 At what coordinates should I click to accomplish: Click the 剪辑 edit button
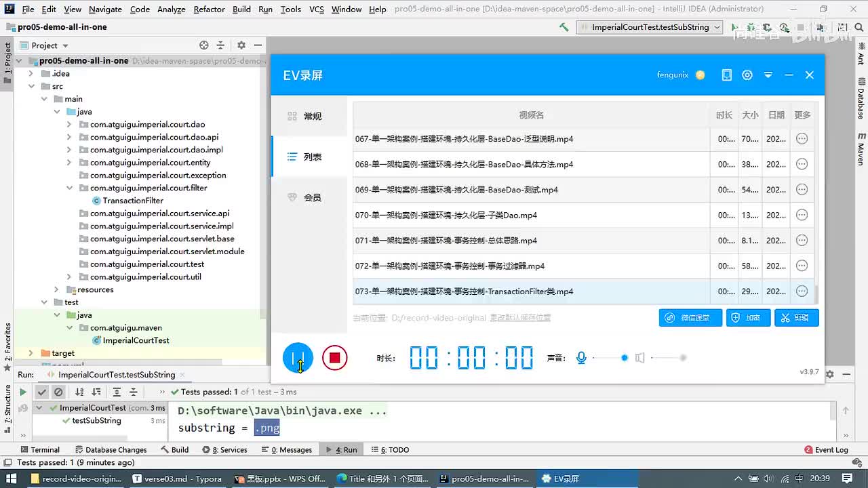[x=797, y=318]
